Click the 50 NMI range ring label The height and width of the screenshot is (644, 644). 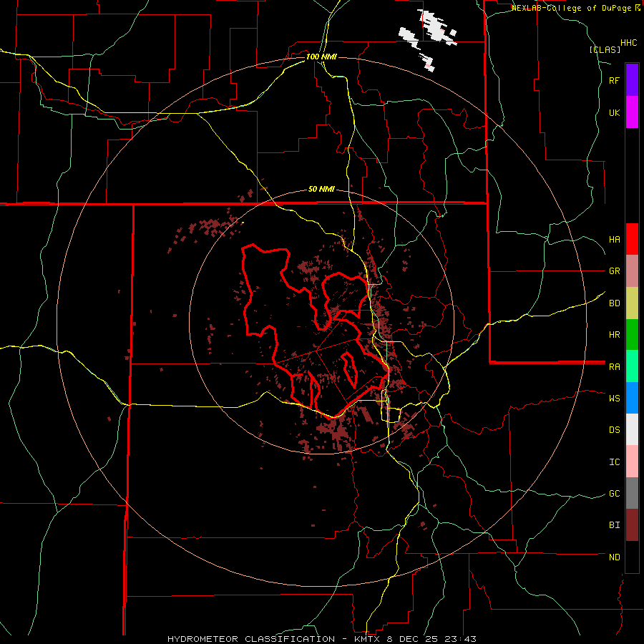tap(321, 189)
